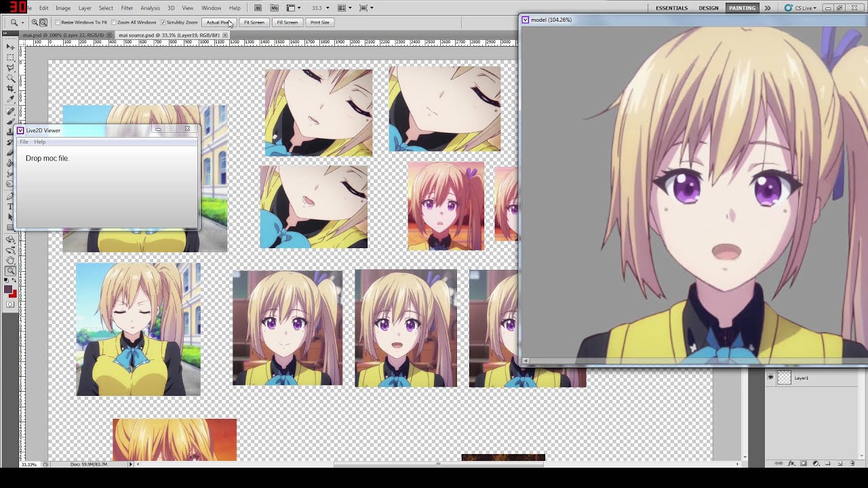Click the Layer1 thumbnail in Layers panel

[784, 378]
